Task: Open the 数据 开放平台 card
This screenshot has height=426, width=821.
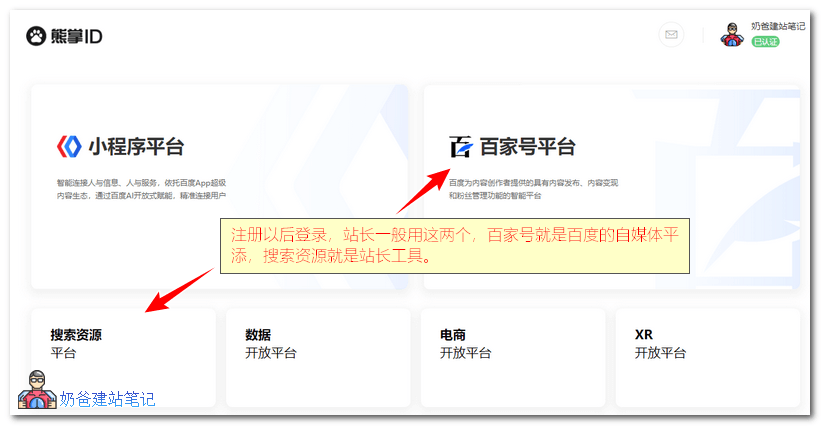Action: click(318, 357)
